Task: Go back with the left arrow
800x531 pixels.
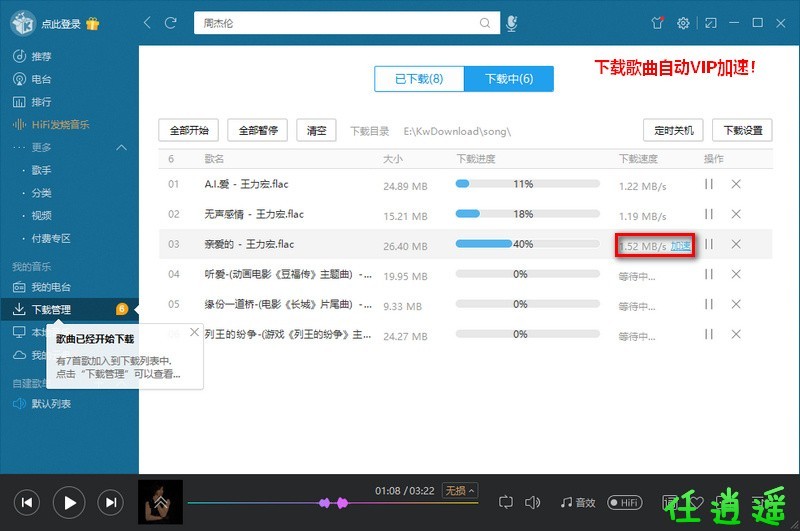Action: pyautogui.click(x=147, y=22)
